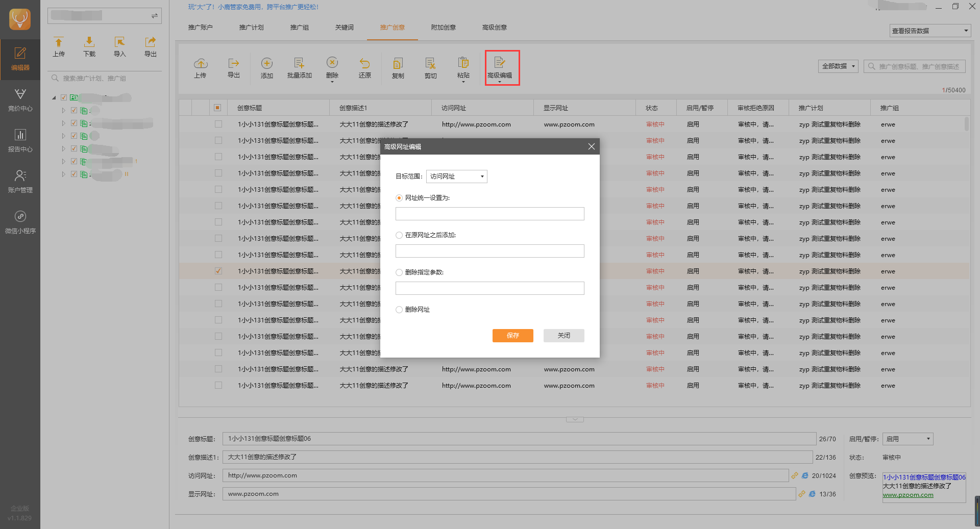Open the 查看报告数据 dropdown
Screen dimensions: 980x529
click(x=930, y=31)
